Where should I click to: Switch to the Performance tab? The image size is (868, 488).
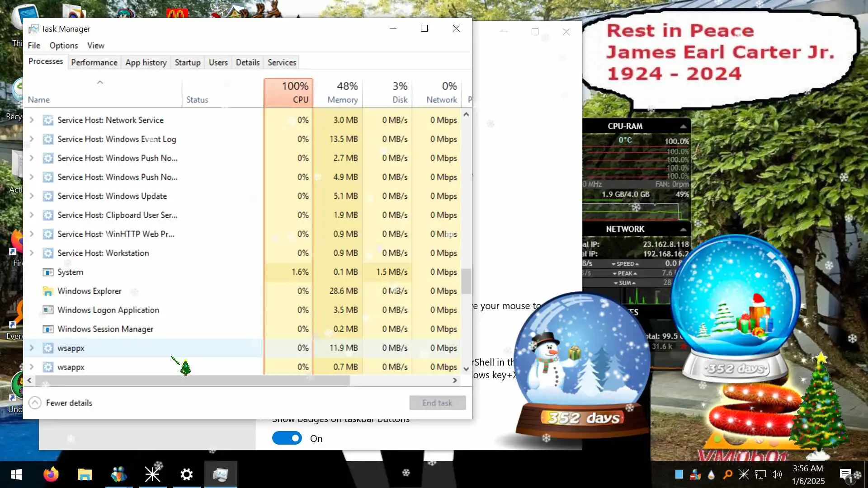pos(94,62)
